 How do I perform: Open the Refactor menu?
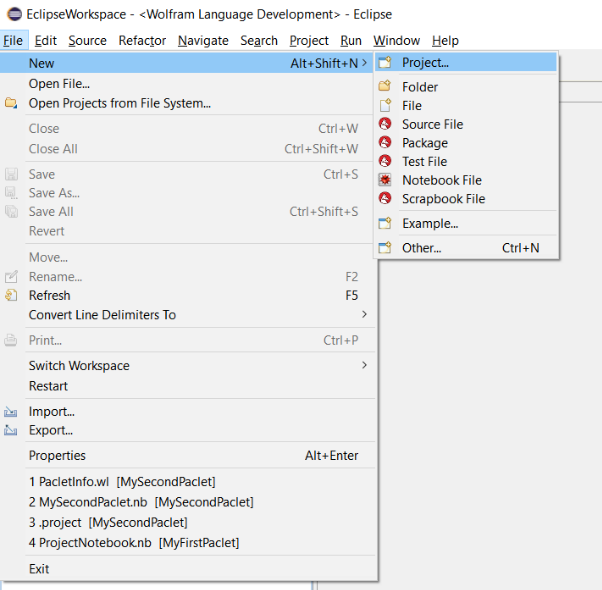coord(142,40)
